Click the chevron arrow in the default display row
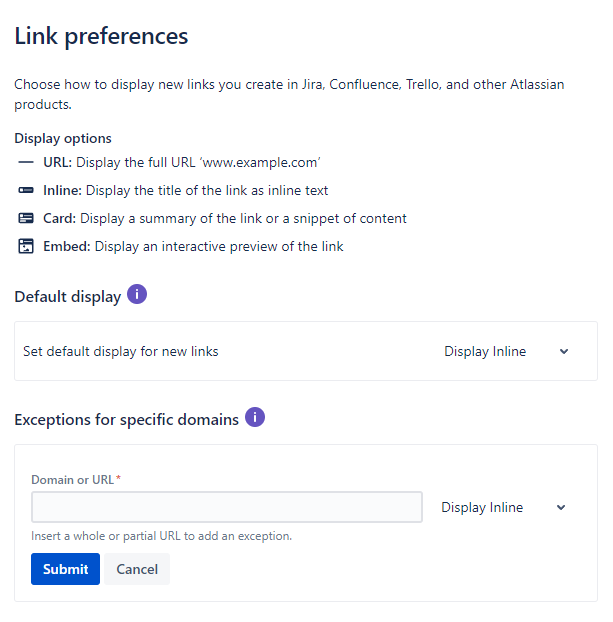613x622 pixels. pos(564,351)
